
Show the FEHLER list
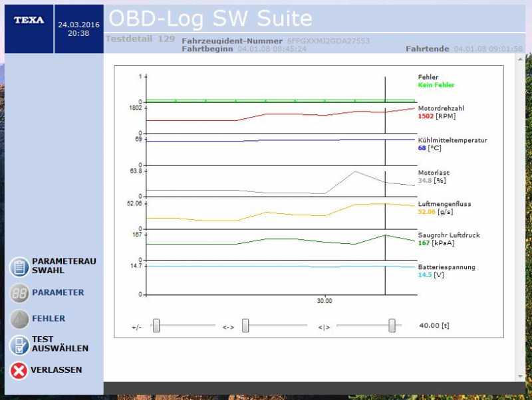click(x=49, y=319)
